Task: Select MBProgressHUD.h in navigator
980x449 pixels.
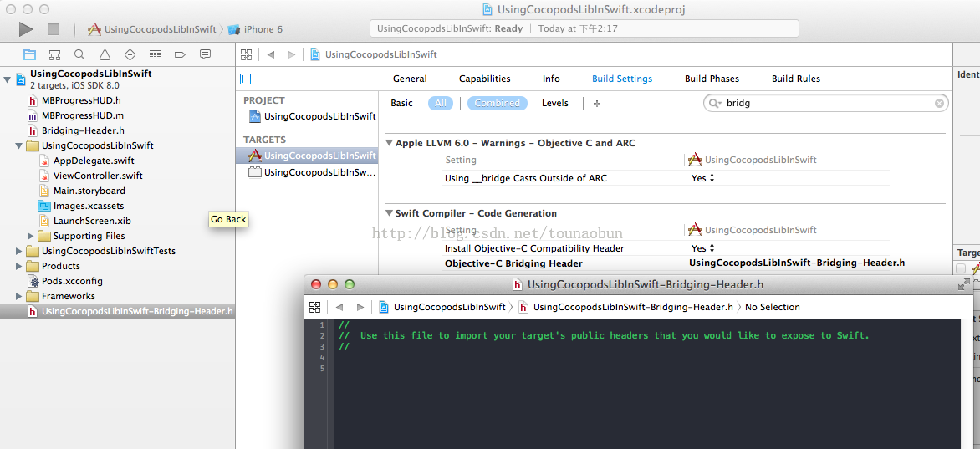Action: click(81, 100)
